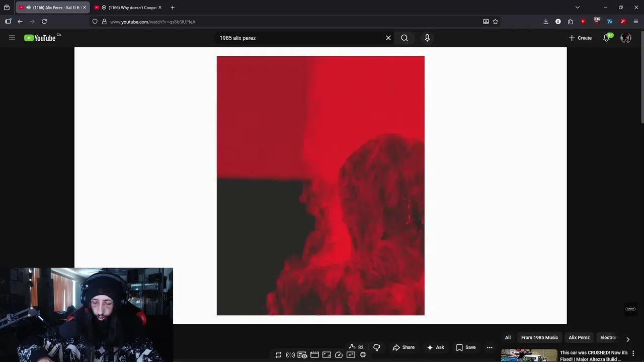Save video to a playlist
The height and width of the screenshot is (362, 644).
point(465,347)
